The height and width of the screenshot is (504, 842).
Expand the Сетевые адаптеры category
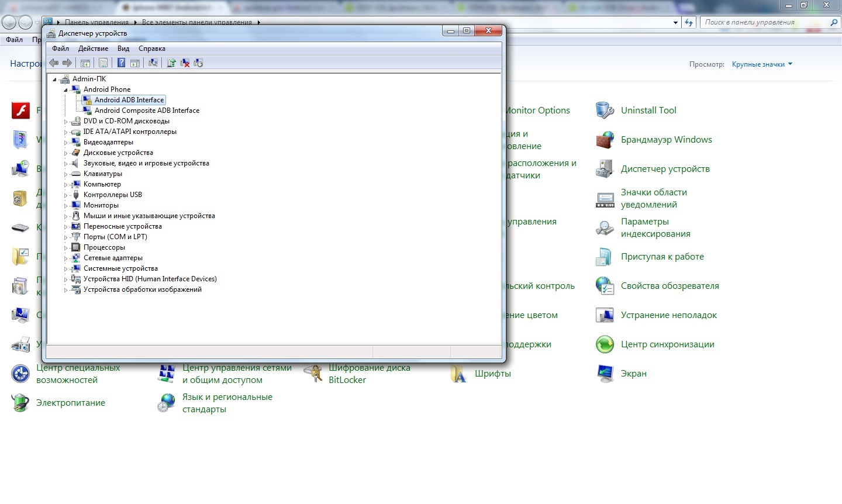pos(65,258)
